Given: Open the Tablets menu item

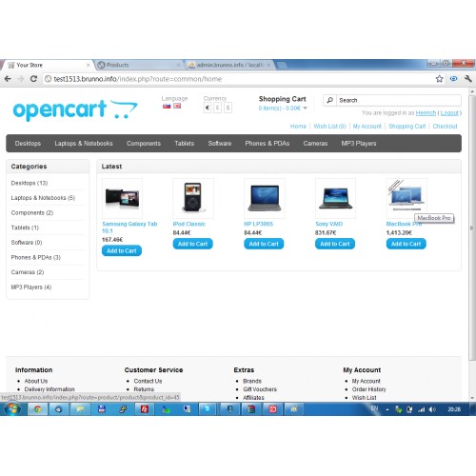Looking at the screenshot, I should point(185,144).
